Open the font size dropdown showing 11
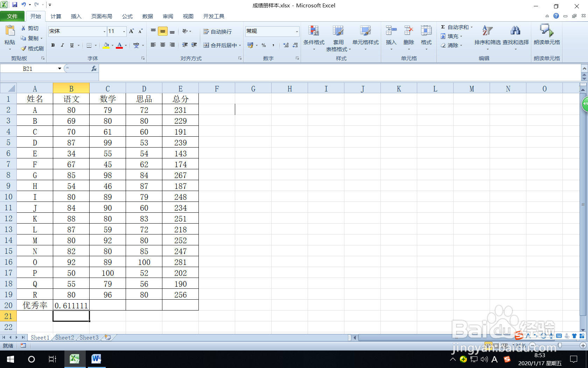 click(124, 32)
